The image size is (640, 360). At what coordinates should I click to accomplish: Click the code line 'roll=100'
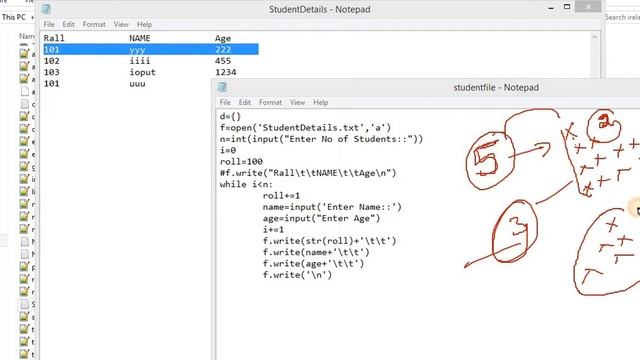241,162
